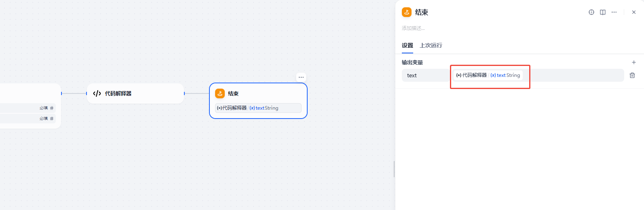Click the 结束 panel title text
The width and height of the screenshot is (644, 210).
point(422,12)
